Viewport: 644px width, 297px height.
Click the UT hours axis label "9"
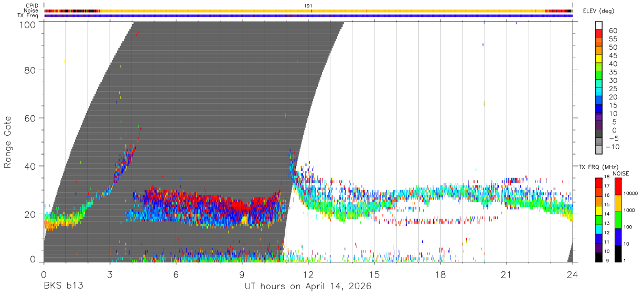tap(242, 274)
